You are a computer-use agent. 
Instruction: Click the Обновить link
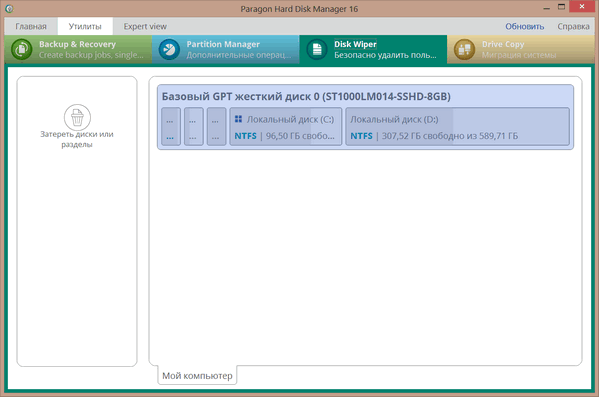pyautogui.click(x=525, y=26)
